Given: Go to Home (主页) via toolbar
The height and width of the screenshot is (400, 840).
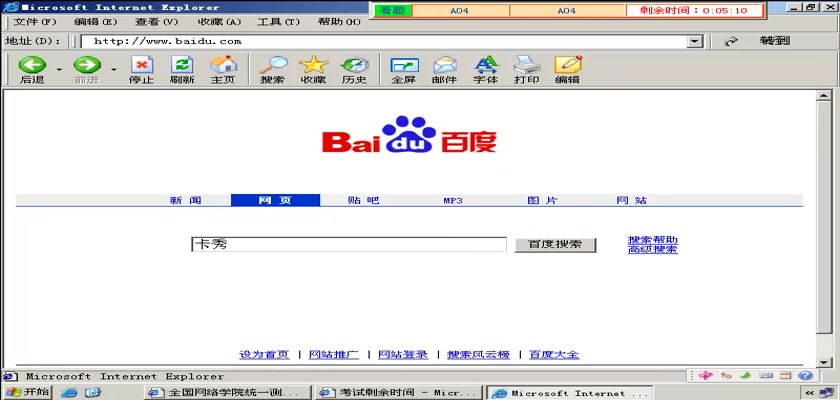Looking at the screenshot, I should tap(223, 70).
